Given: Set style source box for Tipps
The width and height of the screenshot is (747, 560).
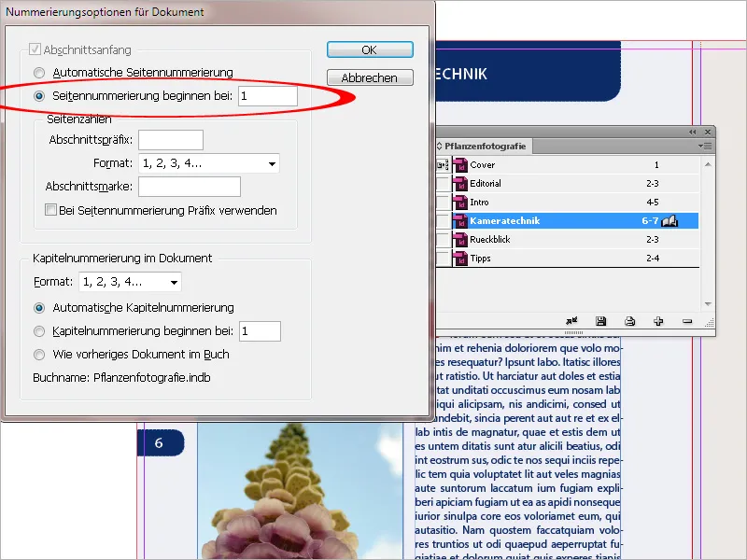Looking at the screenshot, I should tap(443, 259).
